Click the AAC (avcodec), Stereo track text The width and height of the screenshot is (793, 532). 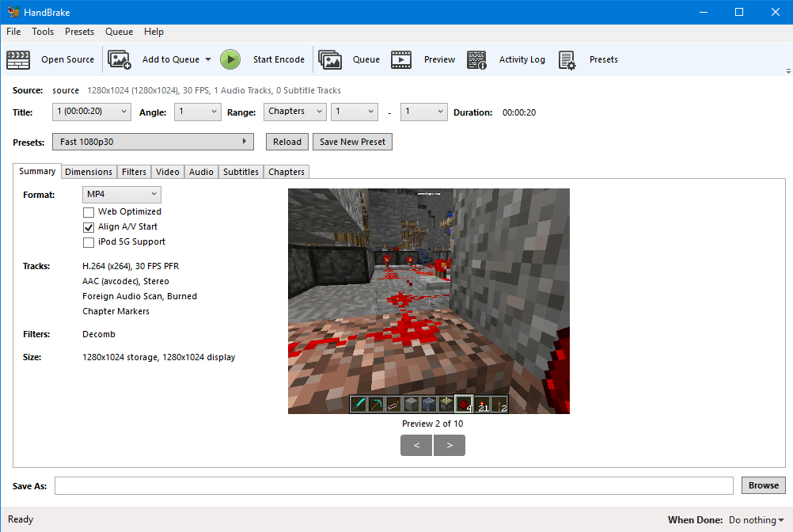click(x=125, y=281)
